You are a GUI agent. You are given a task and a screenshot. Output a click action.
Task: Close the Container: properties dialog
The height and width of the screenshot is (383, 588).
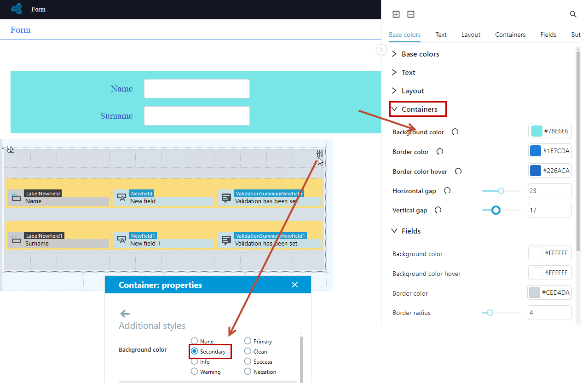(x=295, y=285)
